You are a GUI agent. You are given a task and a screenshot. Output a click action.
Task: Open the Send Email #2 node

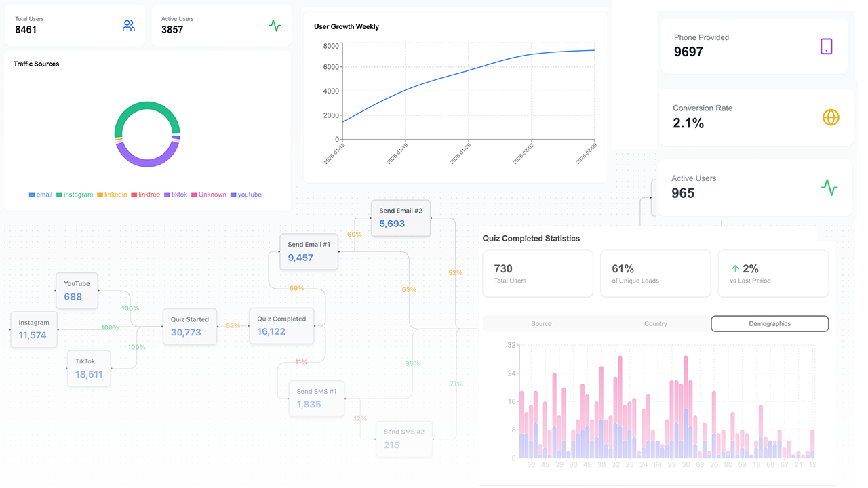401,218
